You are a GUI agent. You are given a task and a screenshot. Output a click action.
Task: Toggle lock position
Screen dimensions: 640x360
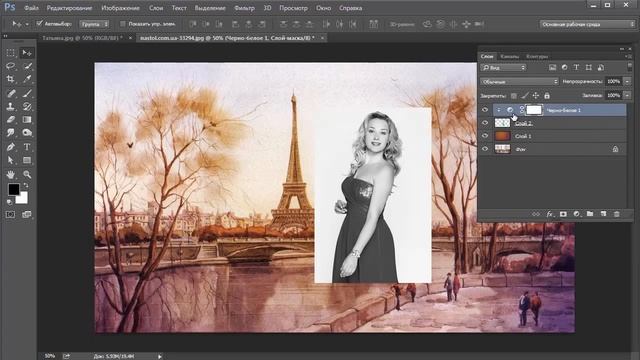(x=536, y=96)
